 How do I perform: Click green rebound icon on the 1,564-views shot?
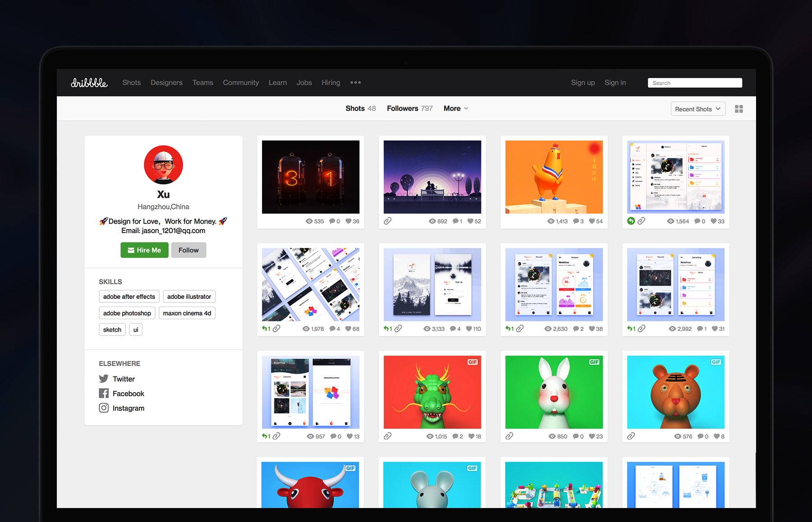pos(631,221)
